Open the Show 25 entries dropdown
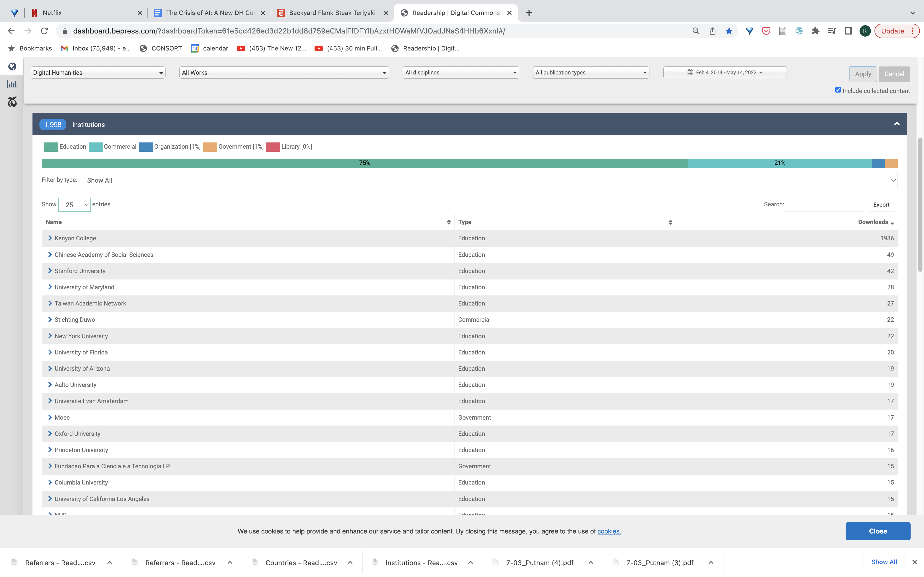Viewport: 924px width, 577px height. coord(75,205)
